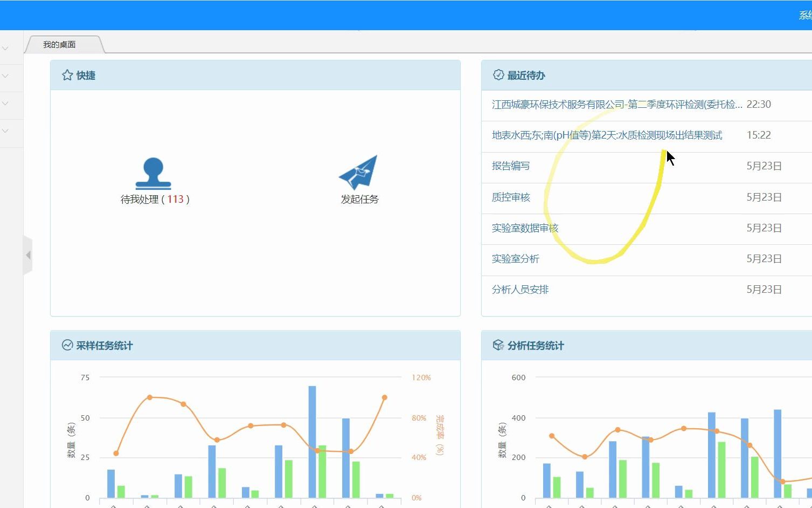Expand the fourth sidebar chevron
The image size is (812, 508).
[5, 131]
